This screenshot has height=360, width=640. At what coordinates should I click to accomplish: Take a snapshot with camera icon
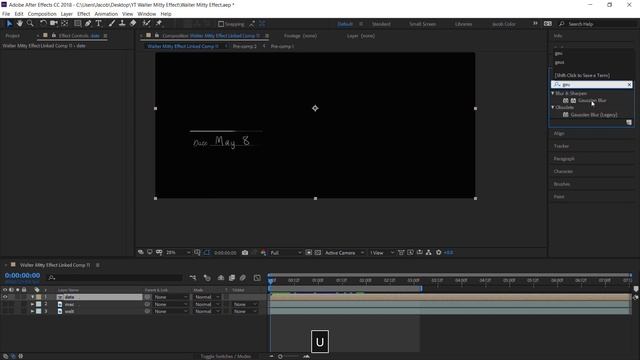245,253
